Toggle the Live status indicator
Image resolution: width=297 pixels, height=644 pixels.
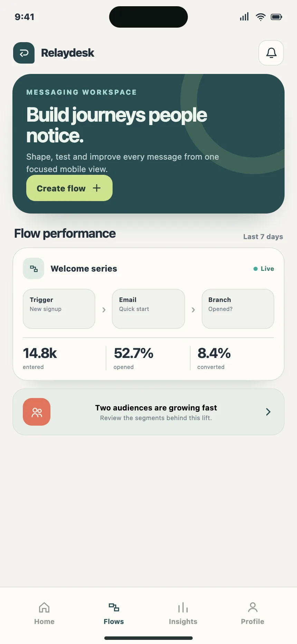pyautogui.click(x=264, y=268)
